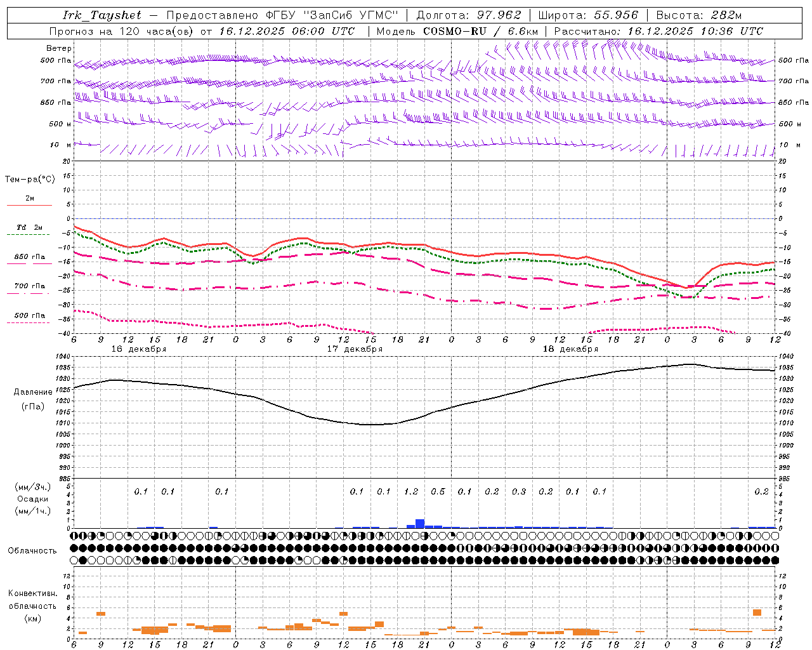Click the model name COSMO-RU / 6.6км
The width and height of the screenshot is (812, 650).
pyautogui.click(x=481, y=31)
